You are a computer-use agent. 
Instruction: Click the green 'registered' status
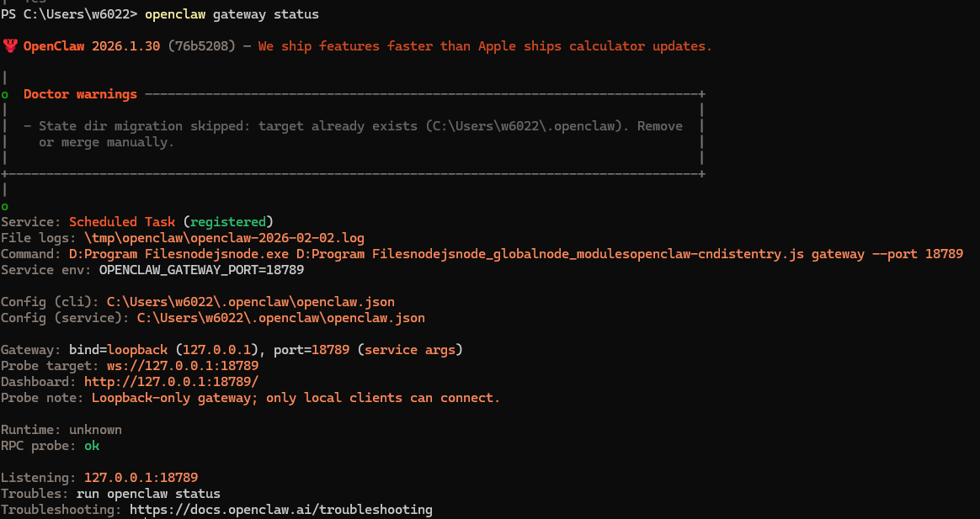(x=228, y=222)
